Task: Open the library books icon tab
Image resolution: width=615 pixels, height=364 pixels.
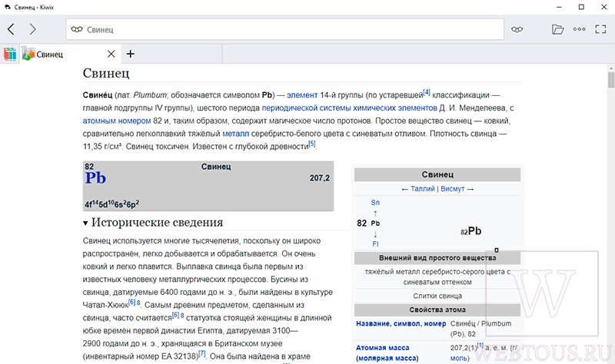Action: 10,54
